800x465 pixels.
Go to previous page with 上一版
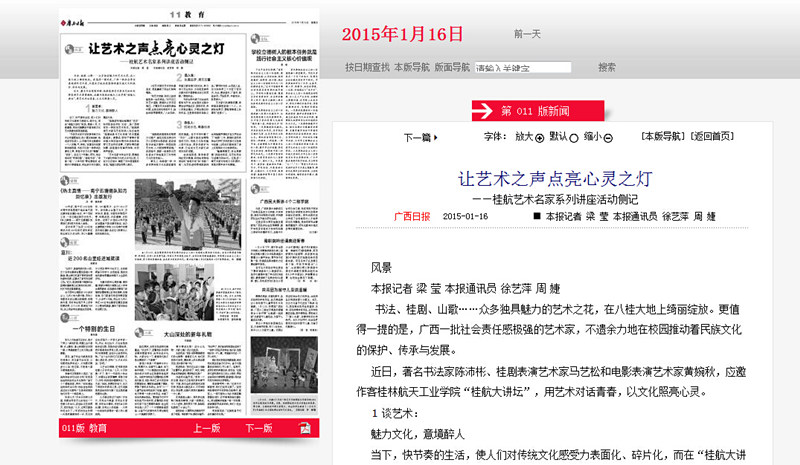pyautogui.click(x=207, y=428)
